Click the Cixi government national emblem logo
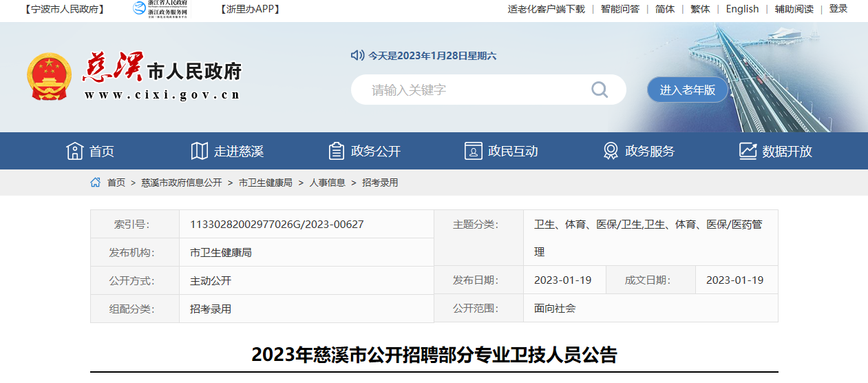868x383 pixels. pos(48,76)
